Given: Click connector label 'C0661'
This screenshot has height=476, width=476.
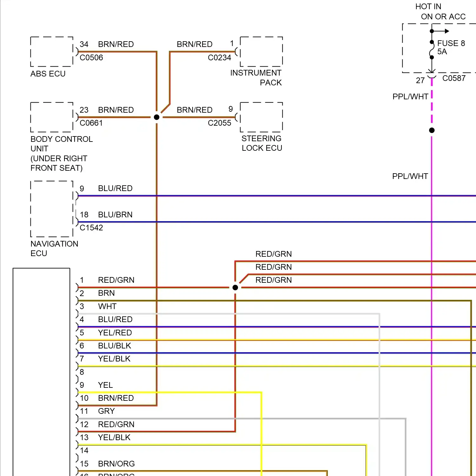Looking at the screenshot, I should [x=91, y=123].
